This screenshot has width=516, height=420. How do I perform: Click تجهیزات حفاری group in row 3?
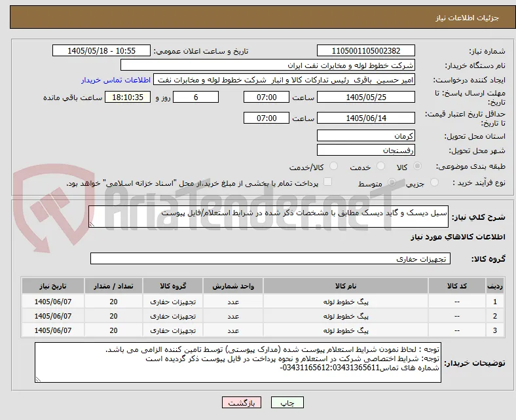pos(173,330)
